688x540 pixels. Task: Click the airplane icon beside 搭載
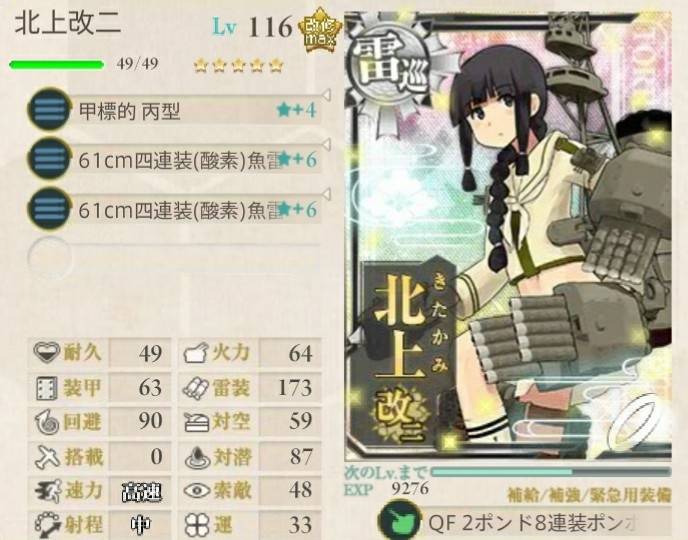(x=47, y=456)
